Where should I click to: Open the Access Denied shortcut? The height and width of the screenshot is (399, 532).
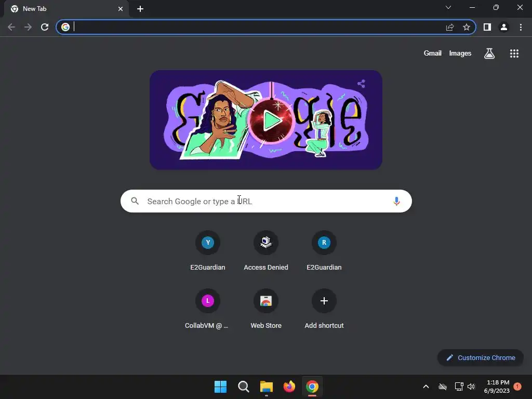click(266, 251)
